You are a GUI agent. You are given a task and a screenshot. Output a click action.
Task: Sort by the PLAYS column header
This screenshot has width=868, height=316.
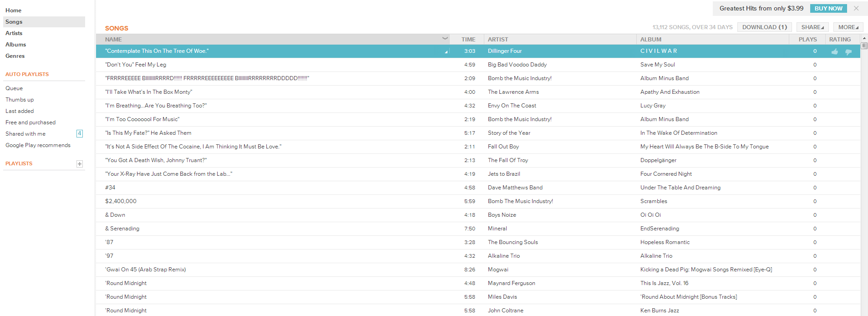[x=807, y=40]
